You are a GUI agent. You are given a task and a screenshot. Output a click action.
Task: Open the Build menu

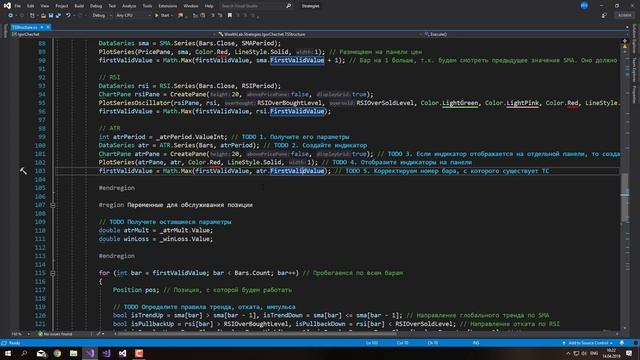(x=79, y=6)
